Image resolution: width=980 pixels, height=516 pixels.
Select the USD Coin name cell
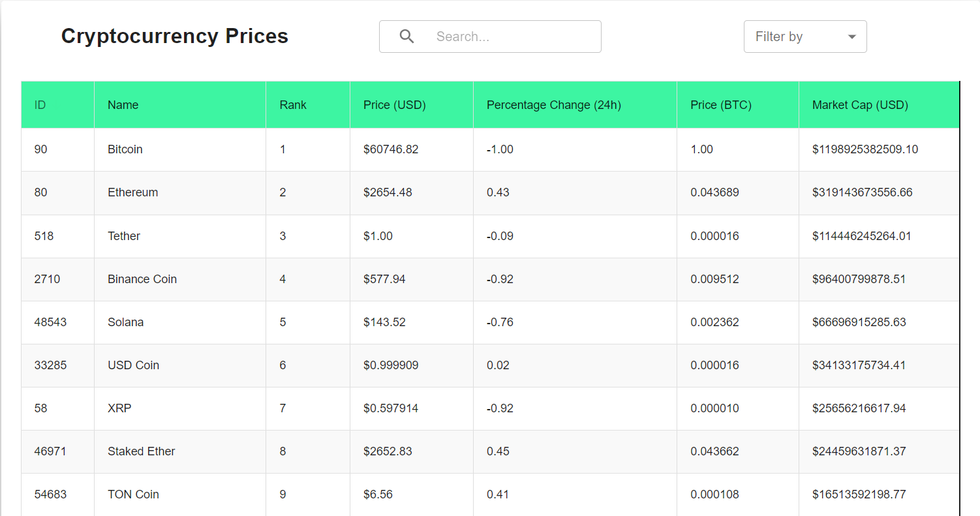pyautogui.click(x=180, y=365)
